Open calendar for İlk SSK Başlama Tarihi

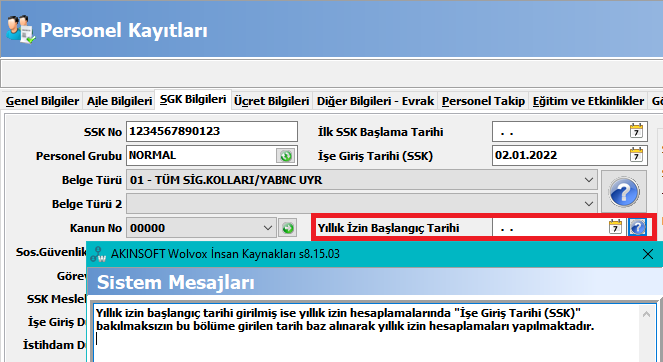[x=636, y=132]
